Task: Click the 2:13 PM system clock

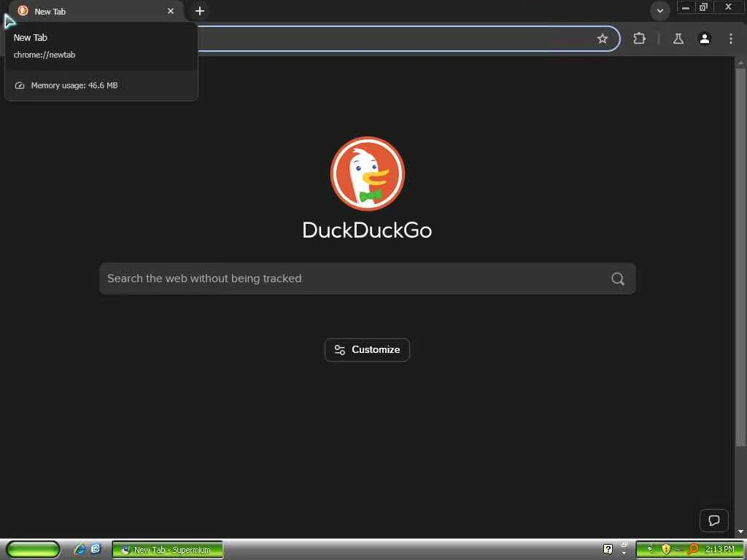Action: (x=720, y=550)
